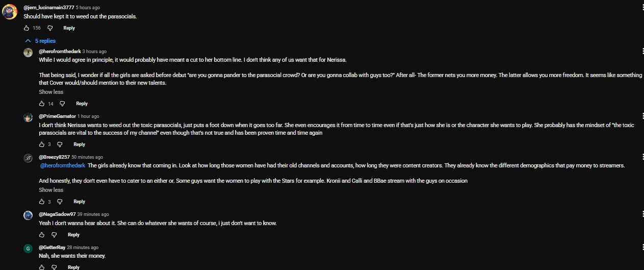
Task: Like the reply from @GetterRay
Action: coord(42,267)
